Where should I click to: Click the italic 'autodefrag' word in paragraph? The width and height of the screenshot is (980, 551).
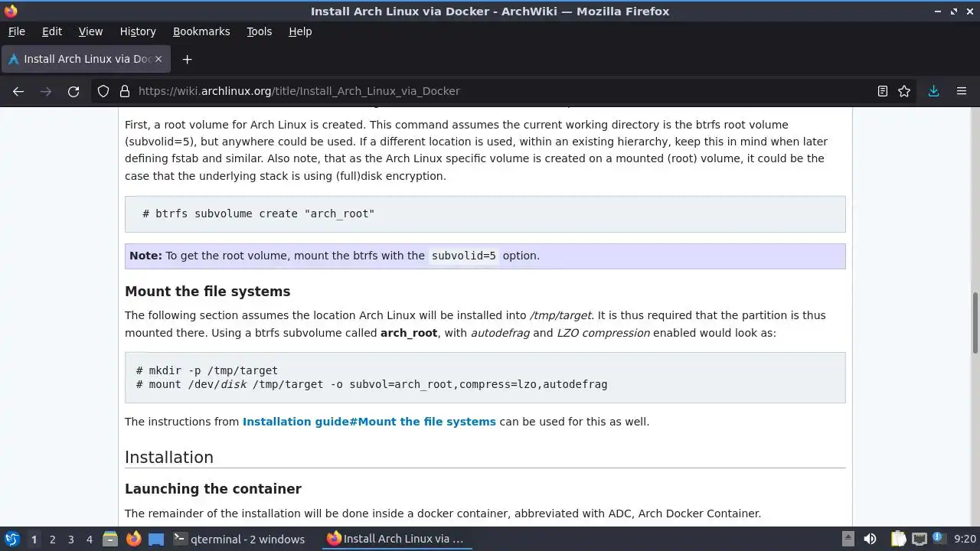[500, 333]
